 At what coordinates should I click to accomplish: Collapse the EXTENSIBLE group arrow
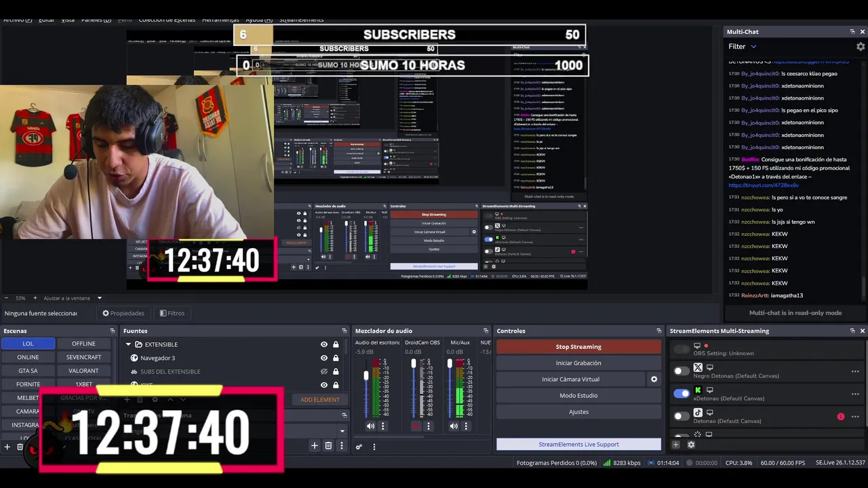128,344
